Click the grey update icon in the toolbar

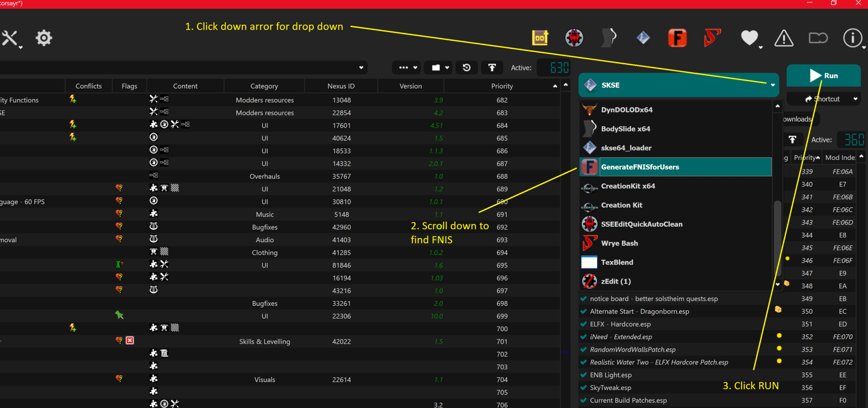coord(818,38)
